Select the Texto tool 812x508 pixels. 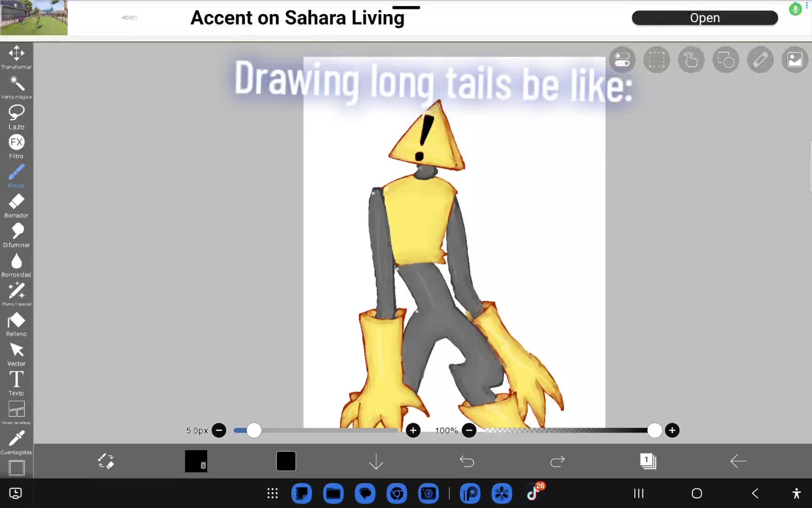click(16, 383)
